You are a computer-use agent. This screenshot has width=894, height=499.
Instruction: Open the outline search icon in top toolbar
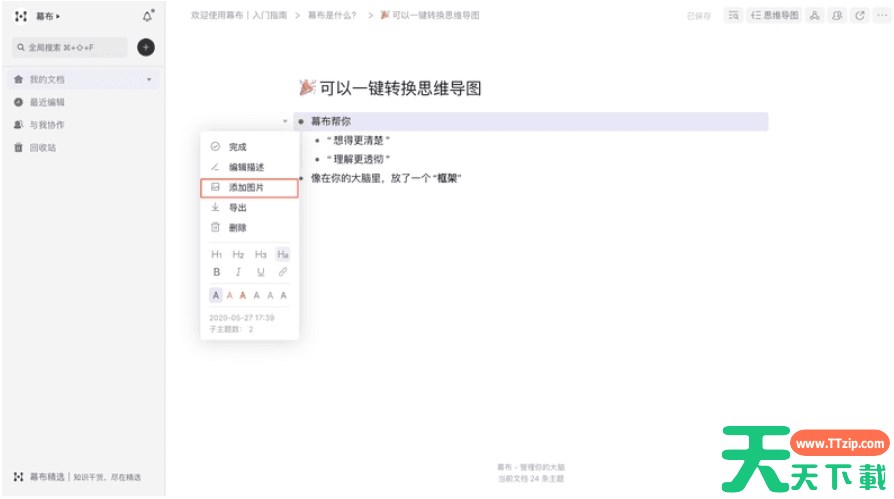pyautogui.click(x=733, y=16)
